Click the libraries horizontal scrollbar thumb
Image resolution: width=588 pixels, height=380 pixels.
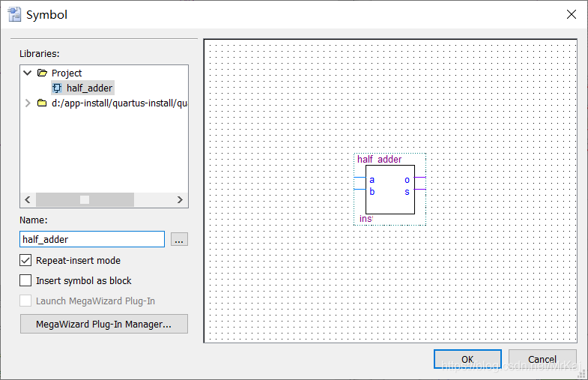[x=85, y=199]
